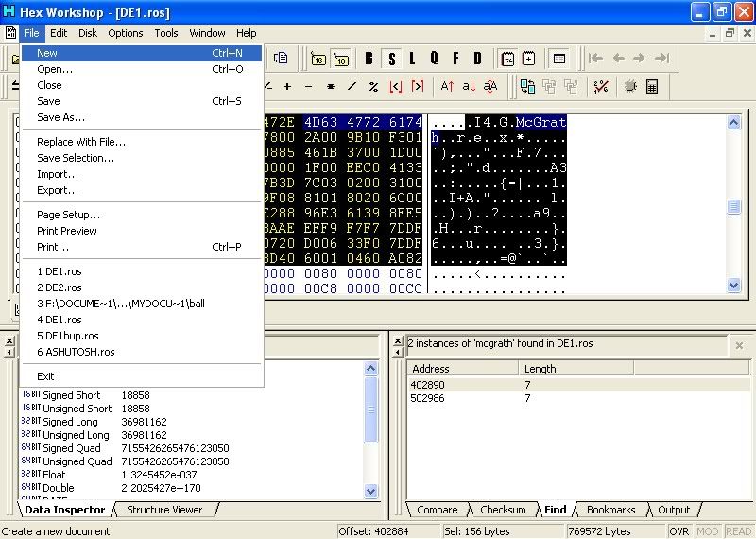Choose Export... from the File menu

tap(143, 190)
